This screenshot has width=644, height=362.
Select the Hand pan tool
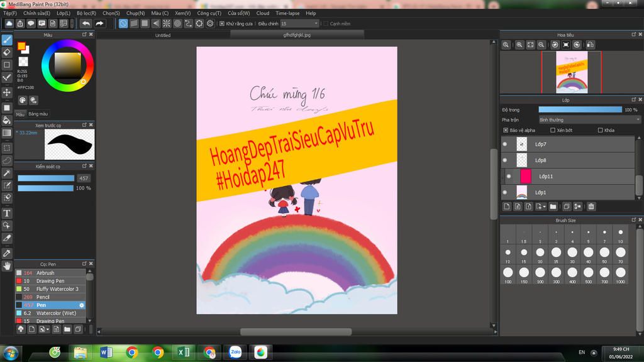(7, 266)
